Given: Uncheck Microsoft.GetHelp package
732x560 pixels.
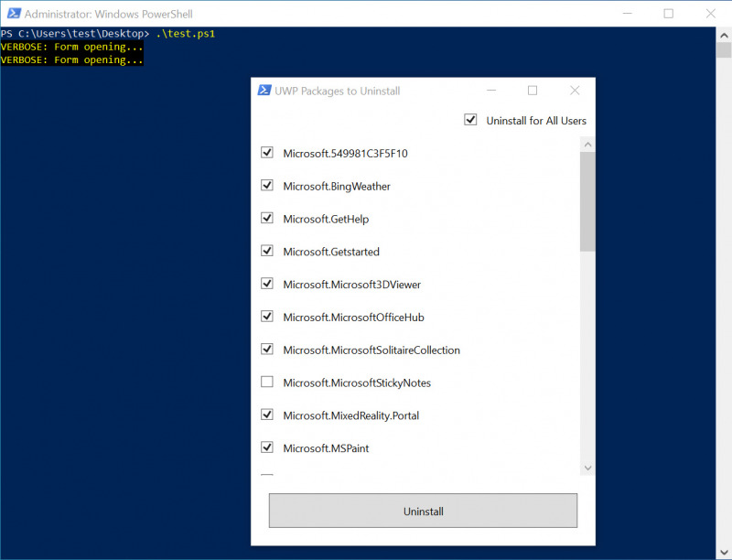Looking at the screenshot, I should (x=267, y=218).
